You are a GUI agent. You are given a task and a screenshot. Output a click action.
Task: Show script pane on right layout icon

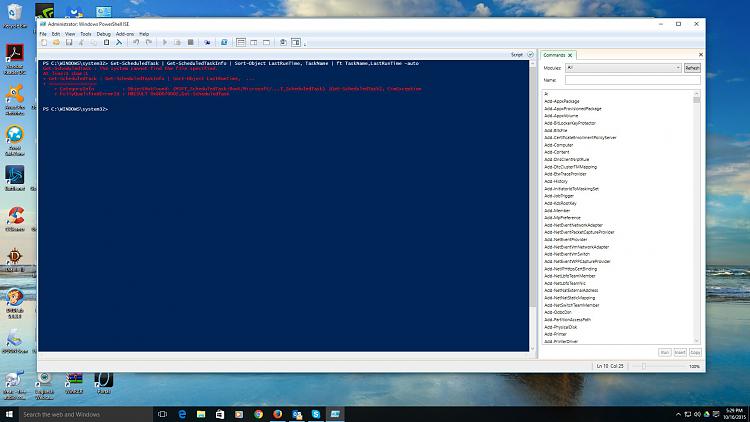pyautogui.click(x=254, y=43)
